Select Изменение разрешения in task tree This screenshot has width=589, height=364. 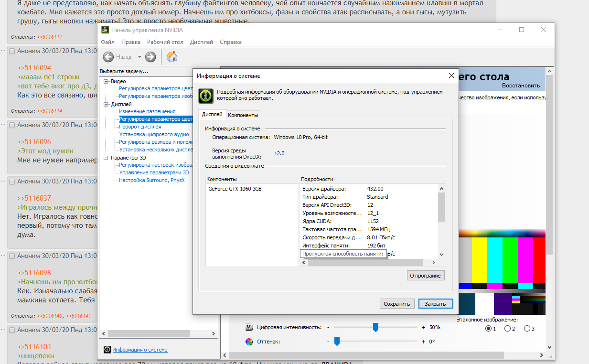click(147, 112)
